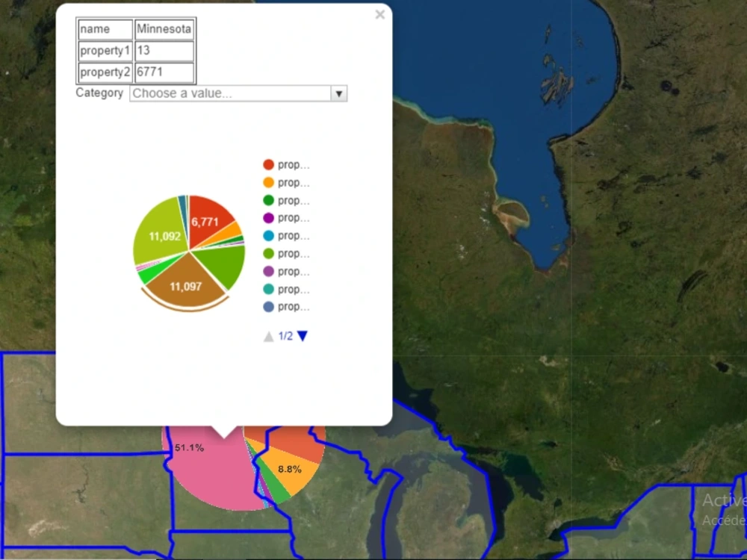Select the teal legend swatch

(269, 289)
